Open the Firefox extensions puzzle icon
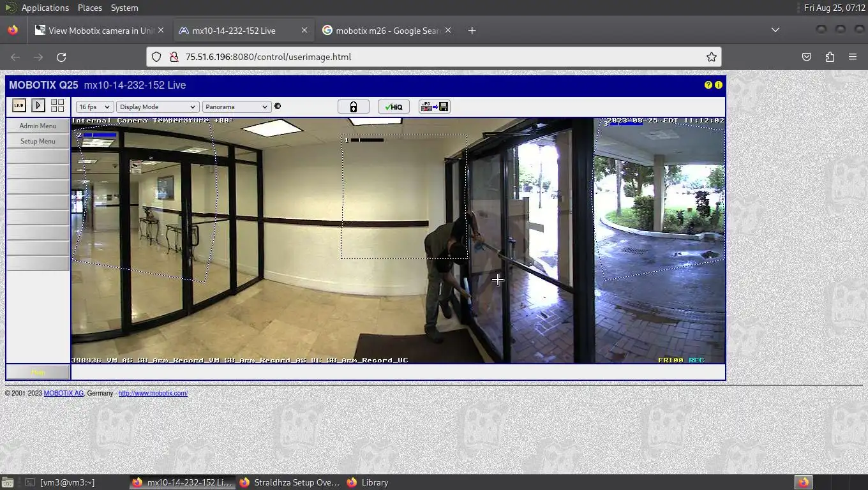This screenshot has width=868, height=490. 830,57
